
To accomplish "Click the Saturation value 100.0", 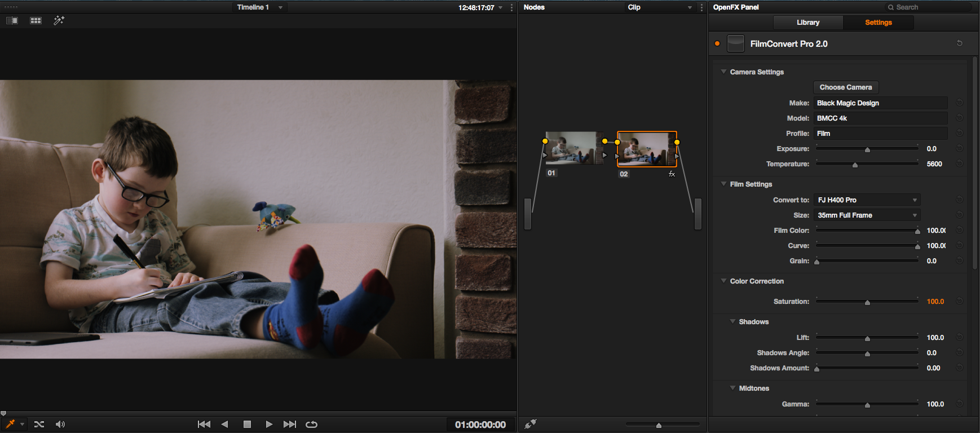I will (x=935, y=302).
